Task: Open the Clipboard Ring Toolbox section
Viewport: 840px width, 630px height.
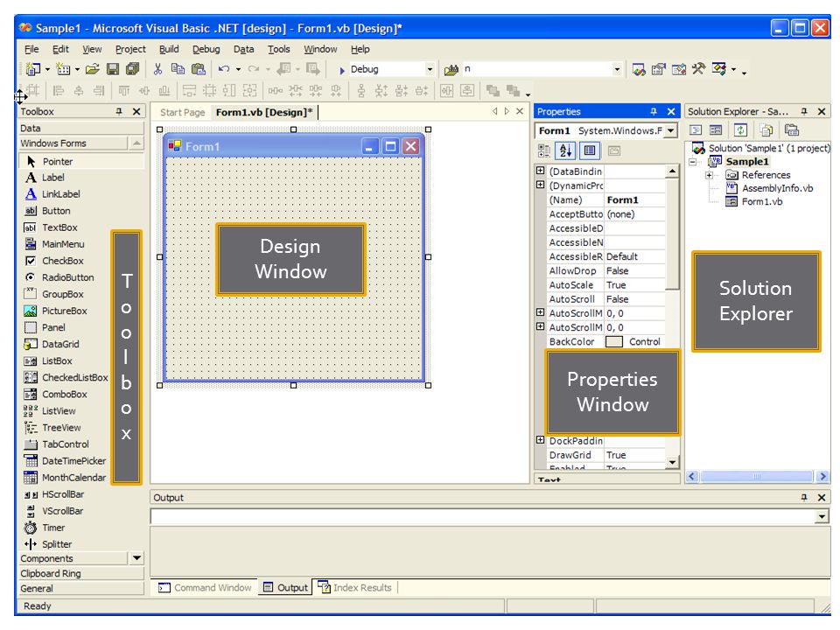Action: pos(81,574)
